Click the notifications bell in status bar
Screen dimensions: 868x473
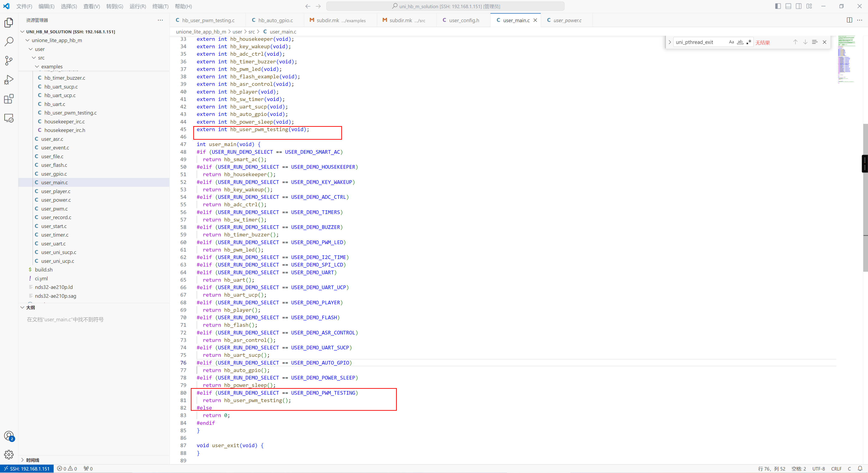(x=860, y=469)
